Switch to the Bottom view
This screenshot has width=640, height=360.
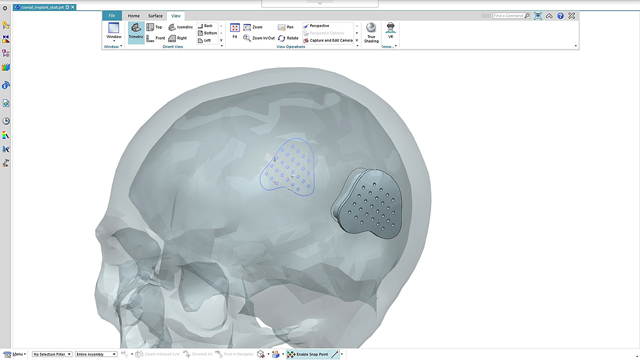coord(207,33)
